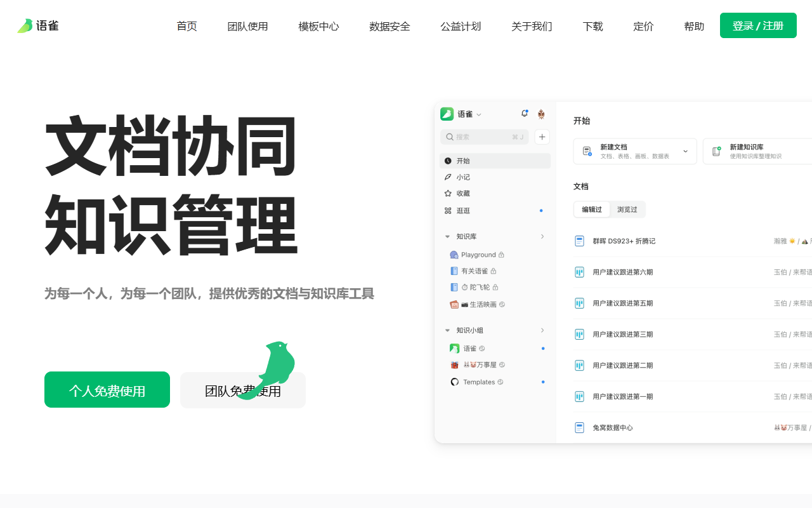Click the lock icon next to Playground
812x508 pixels.
[501, 255]
